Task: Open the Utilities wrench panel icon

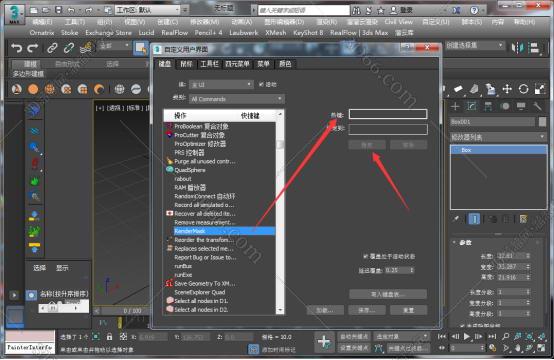Action: point(537,106)
